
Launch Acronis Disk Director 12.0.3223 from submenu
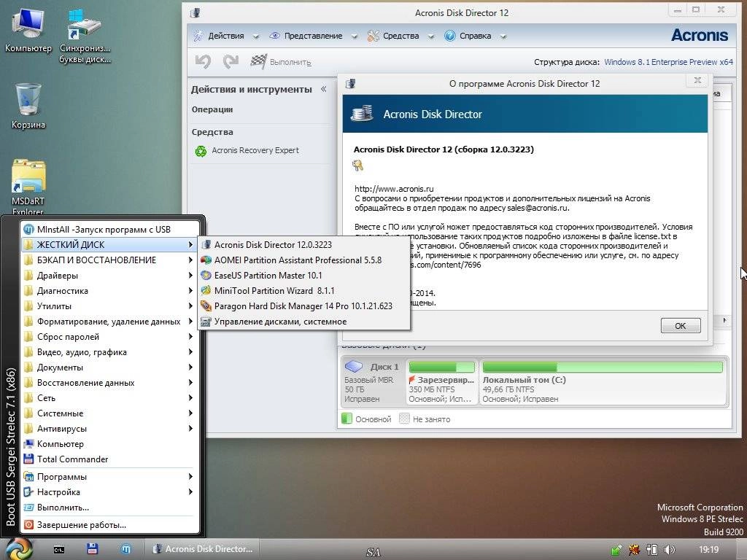tap(304, 245)
